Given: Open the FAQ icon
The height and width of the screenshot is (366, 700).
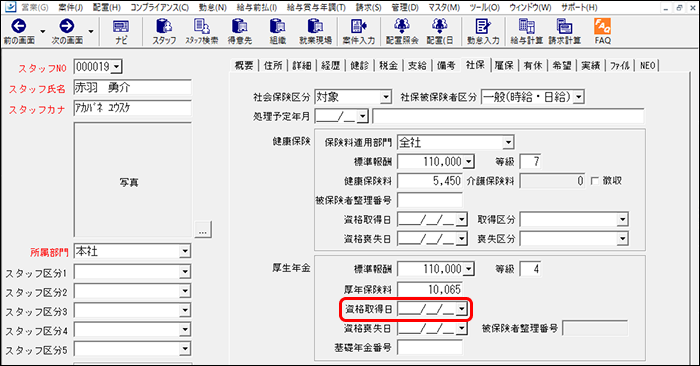Looking at the screenshot, I should click(602, 31).
